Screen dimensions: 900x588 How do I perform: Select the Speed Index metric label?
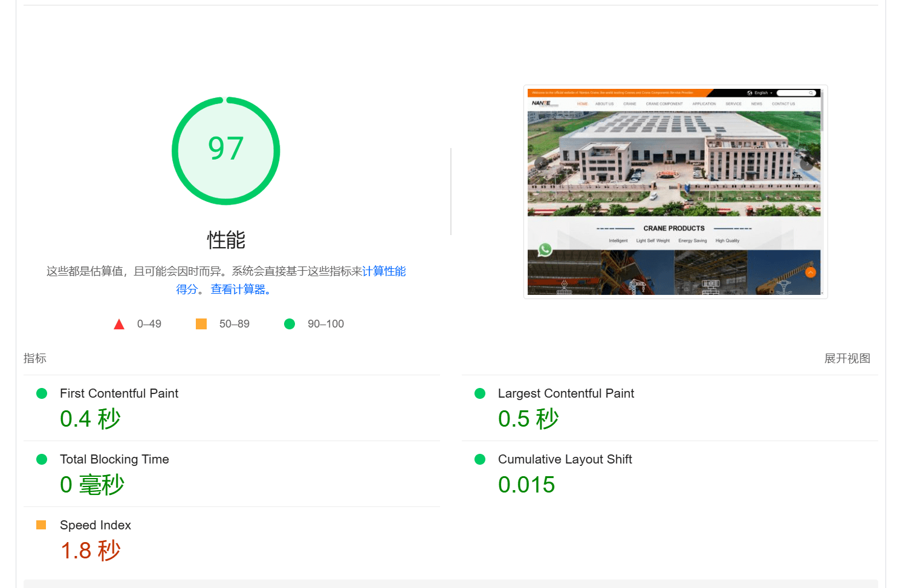(96, 525)
